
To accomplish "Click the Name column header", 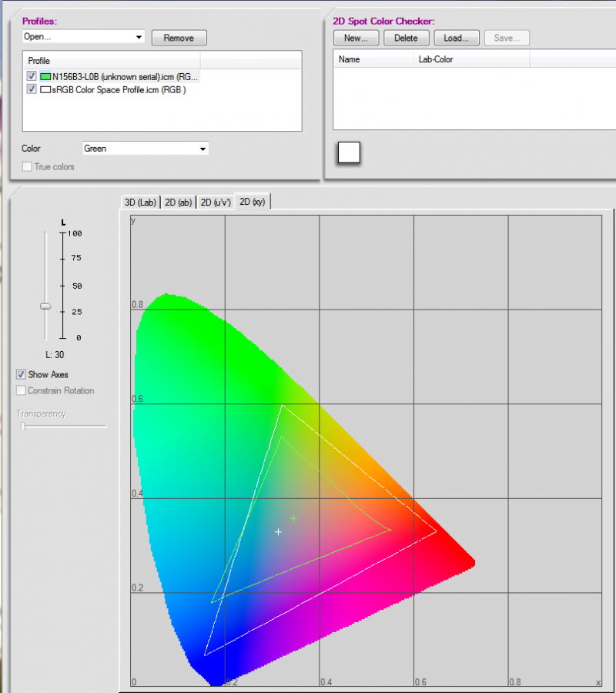I will coord(373,59).
